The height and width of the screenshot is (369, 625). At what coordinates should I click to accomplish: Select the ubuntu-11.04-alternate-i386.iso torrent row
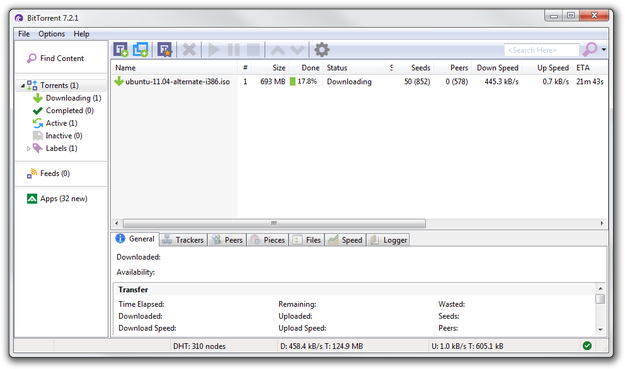click(x=359, y=82)
